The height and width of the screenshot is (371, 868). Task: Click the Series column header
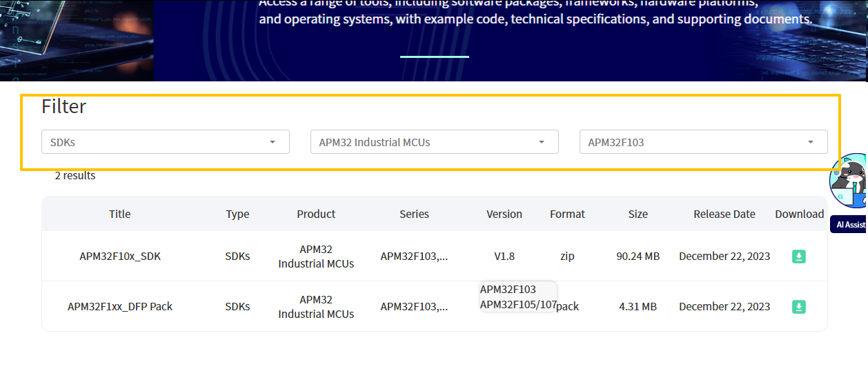click(x=414, y=214)
